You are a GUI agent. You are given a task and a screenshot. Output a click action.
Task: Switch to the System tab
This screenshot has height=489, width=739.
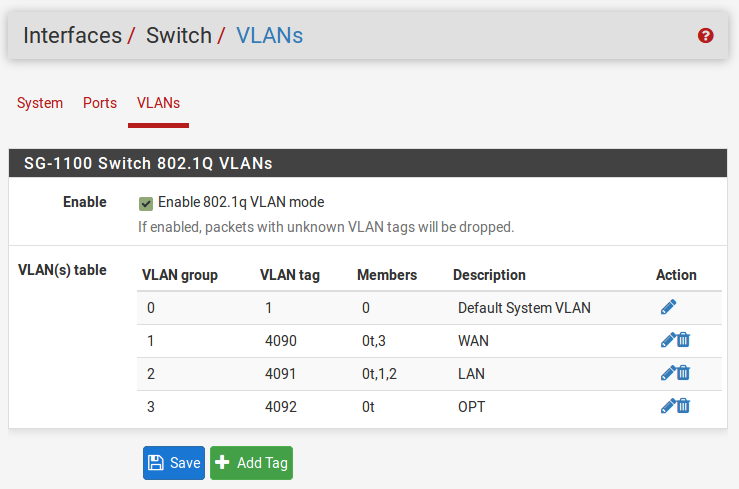[x=40, y=103]
